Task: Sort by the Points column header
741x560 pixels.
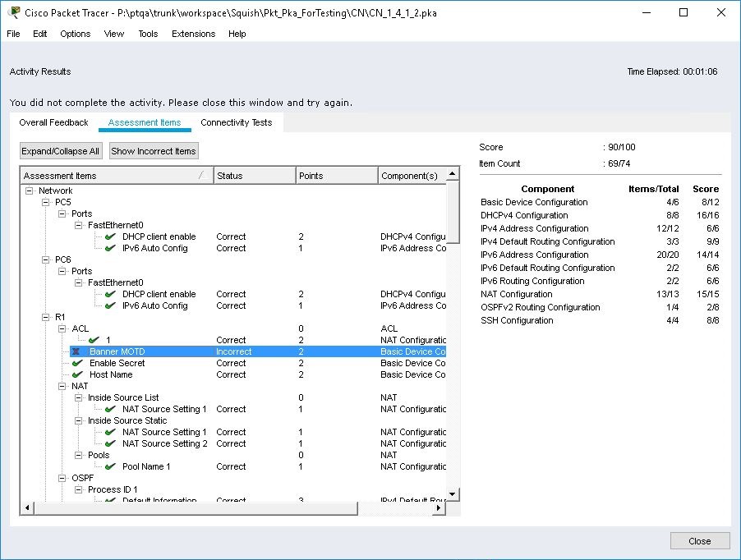Action: (337, 176)
